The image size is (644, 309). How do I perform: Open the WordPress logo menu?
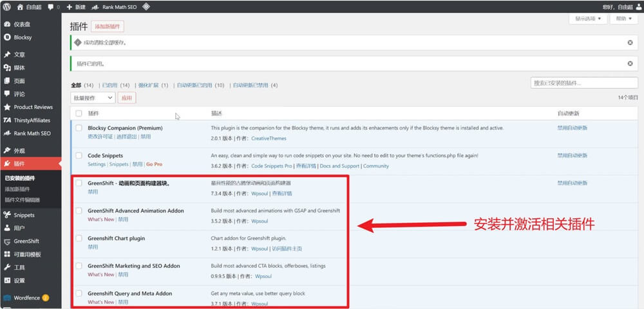tap(7, 7)
